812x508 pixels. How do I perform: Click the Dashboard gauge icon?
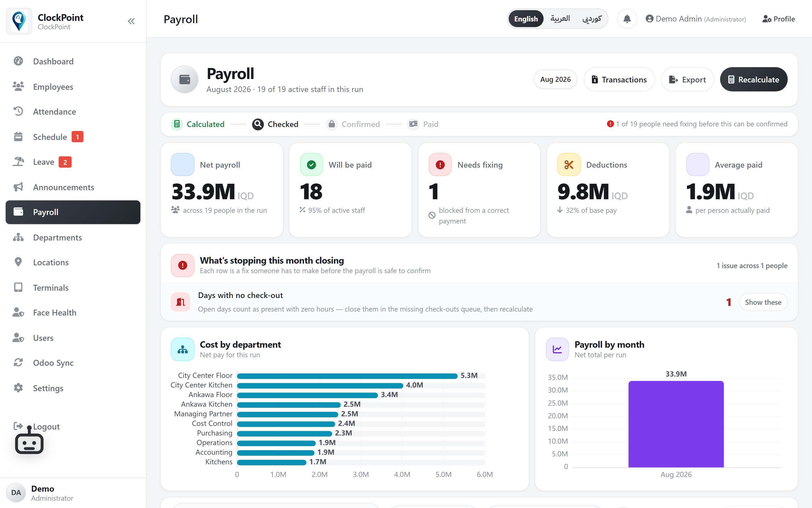pyautogui.click(x=18, y=61)
